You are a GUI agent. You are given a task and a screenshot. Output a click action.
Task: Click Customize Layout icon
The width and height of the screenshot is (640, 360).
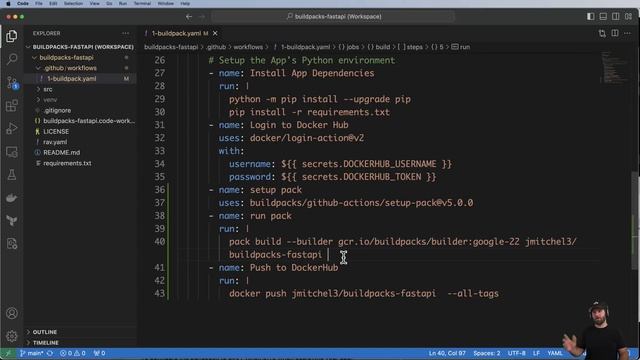pos(628,16)
